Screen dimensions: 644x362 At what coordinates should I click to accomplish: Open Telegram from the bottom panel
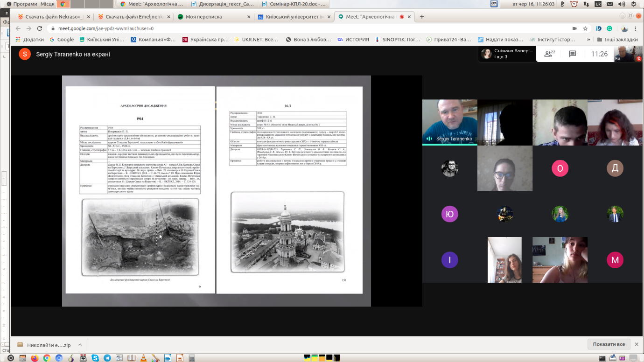tap(107, 358)
